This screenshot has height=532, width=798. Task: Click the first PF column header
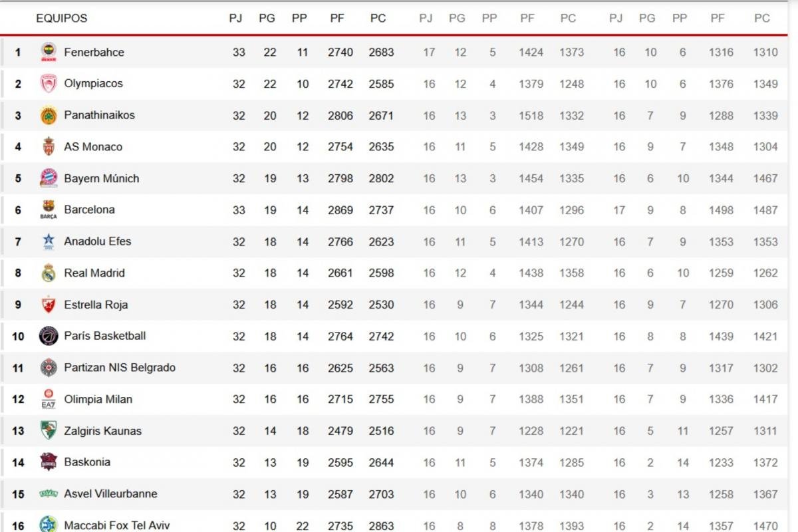pos(337,18)
